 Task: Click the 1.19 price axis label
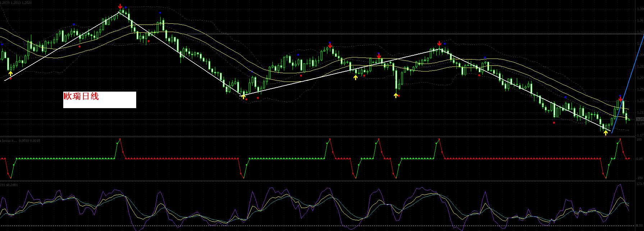[640, 124]
